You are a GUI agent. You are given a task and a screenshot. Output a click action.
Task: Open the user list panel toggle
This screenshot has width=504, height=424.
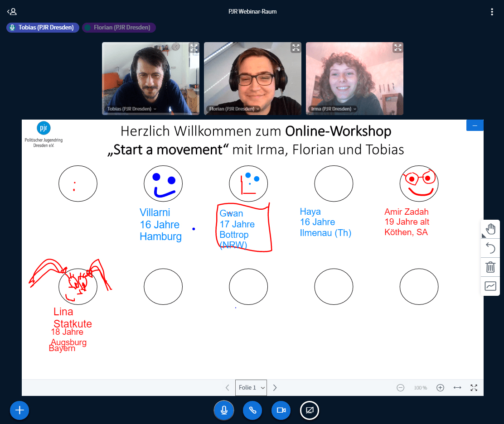click(x=12, y=12)
